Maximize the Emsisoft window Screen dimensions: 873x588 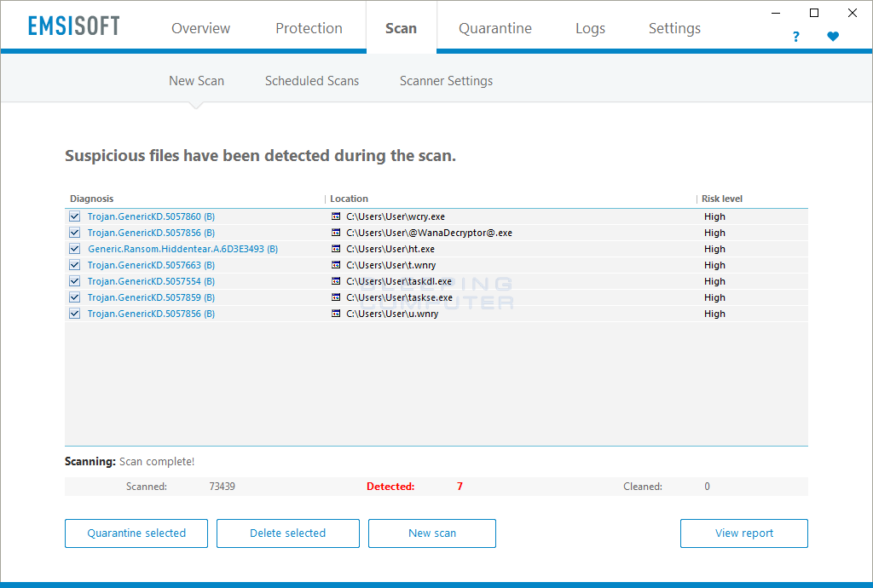click(814, 13)
